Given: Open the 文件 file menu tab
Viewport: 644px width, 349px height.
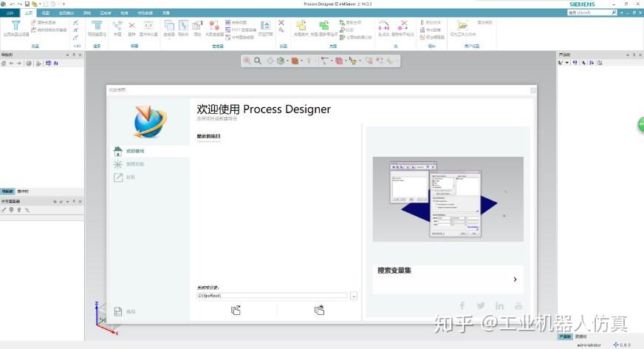Looking at the screenshot, I should pyautogui.click(x=10, y=13).
